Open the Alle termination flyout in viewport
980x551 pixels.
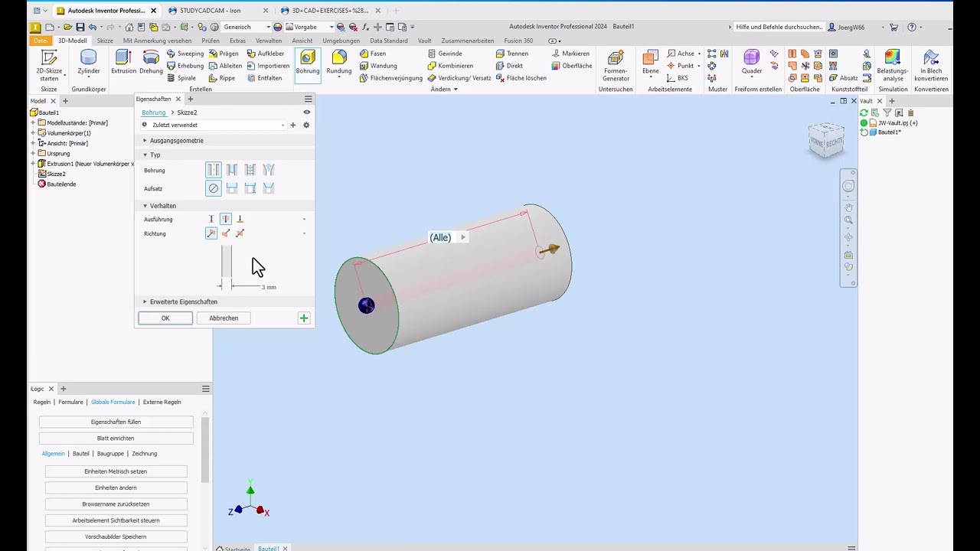[462, 237]
